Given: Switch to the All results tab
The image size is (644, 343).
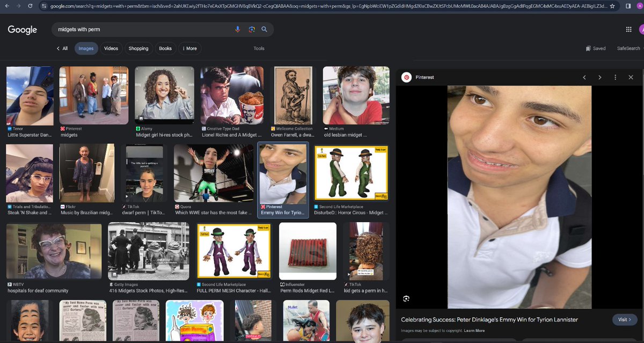Looking at the screenshot, I should click(62, 48).
